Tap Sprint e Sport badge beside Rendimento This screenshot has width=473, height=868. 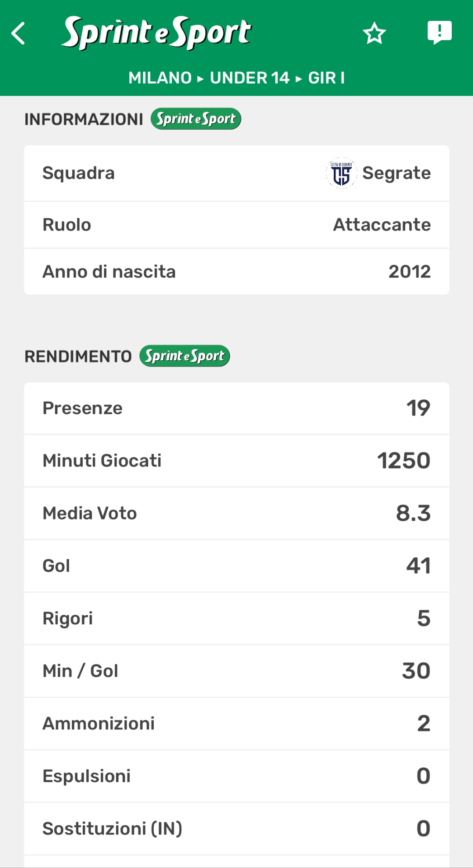click(184, 356)
